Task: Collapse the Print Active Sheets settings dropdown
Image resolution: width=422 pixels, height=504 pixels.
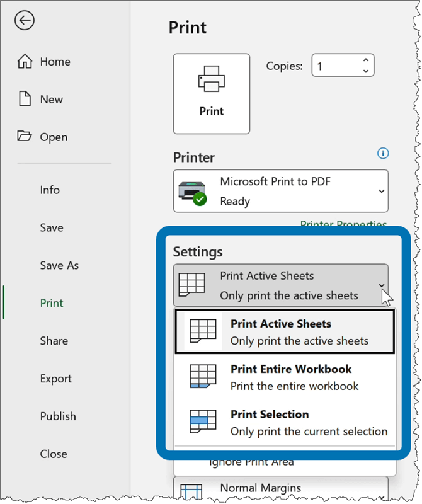Action: 280,285
